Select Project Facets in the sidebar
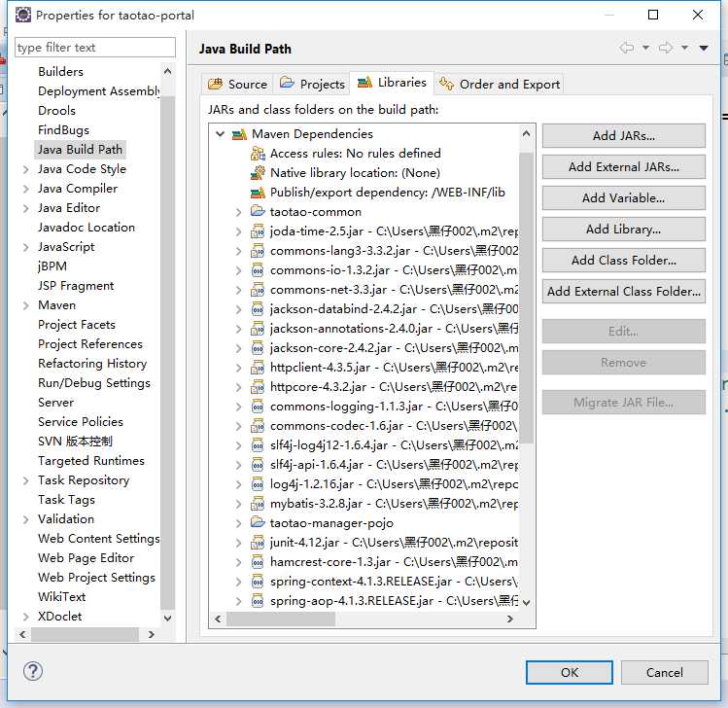 pos(77,325)
